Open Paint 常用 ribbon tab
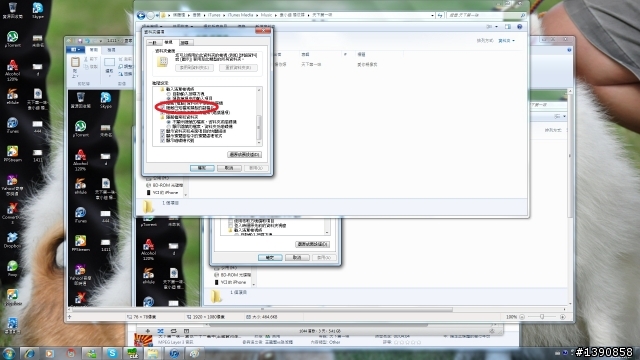The image size is (640, 360). 94,50
